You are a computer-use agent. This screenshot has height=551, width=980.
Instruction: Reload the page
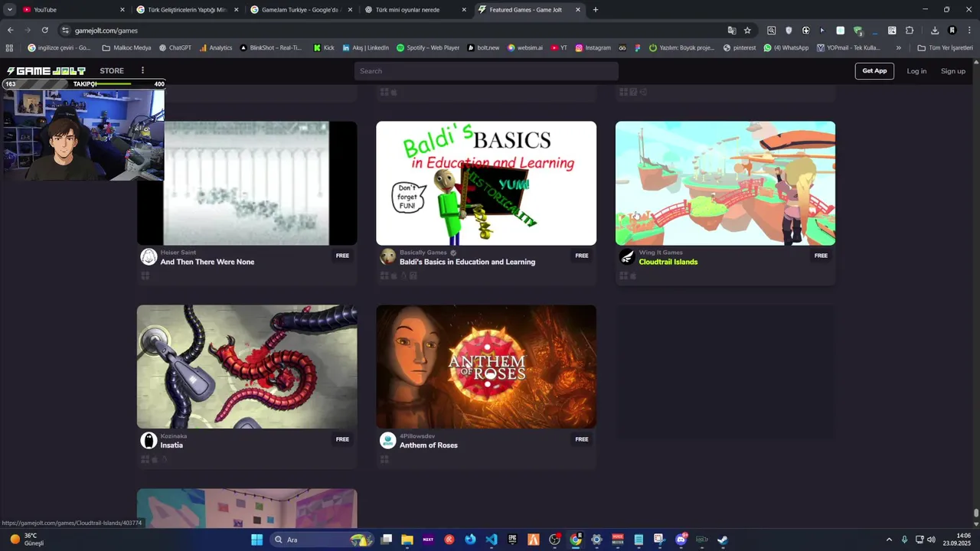[x=44, y=31]
